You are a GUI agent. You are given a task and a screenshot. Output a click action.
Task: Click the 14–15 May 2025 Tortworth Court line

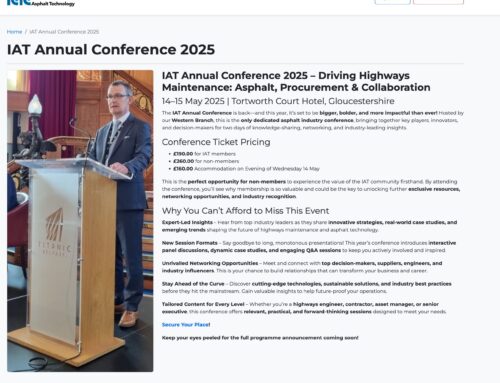[x=278, y=101]
